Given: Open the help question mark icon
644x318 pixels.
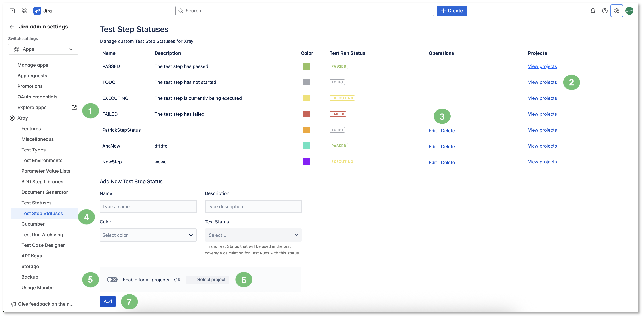Looking at the screenshot, I should point(604,11).
